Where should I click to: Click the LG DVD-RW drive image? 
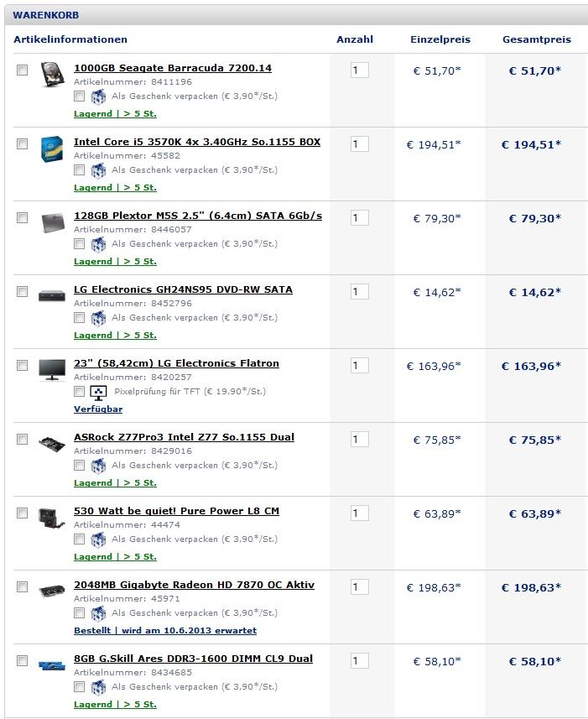52,295
